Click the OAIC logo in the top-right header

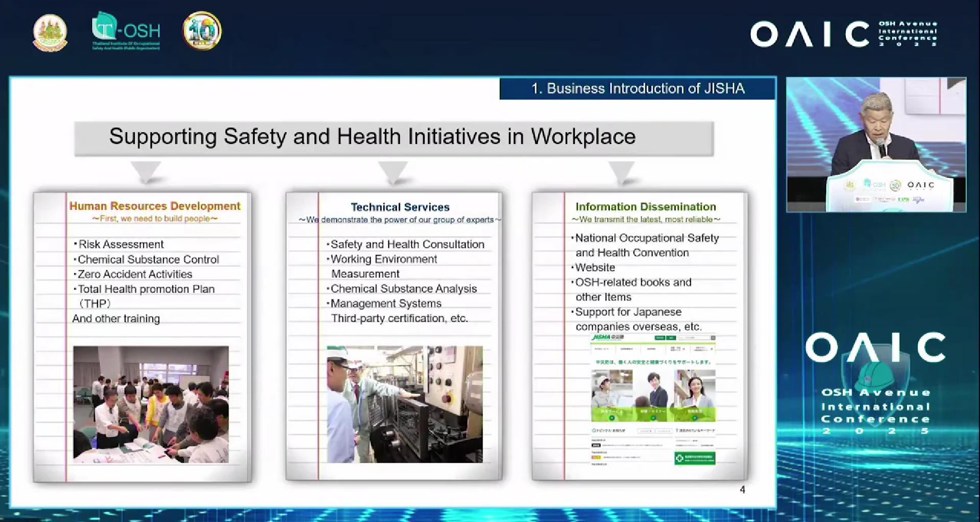coord(843,34)
